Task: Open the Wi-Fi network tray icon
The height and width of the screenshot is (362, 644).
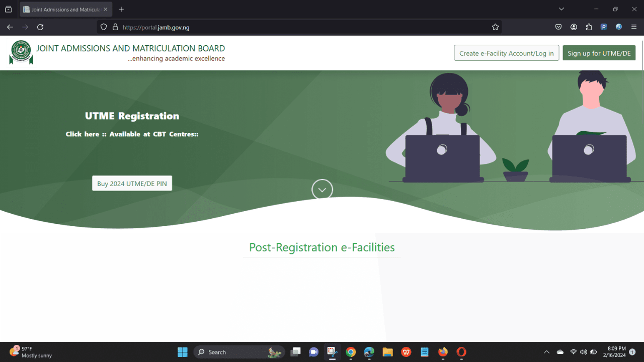Action: click(573, 352)
